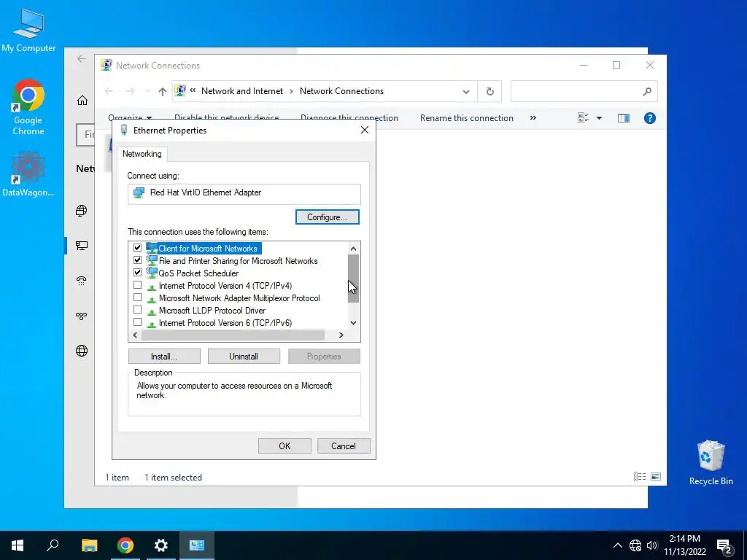The height and width of the screenshot is (560, 747).
Task: Click the items list scroll right arrow
Action: coord(341,335)
